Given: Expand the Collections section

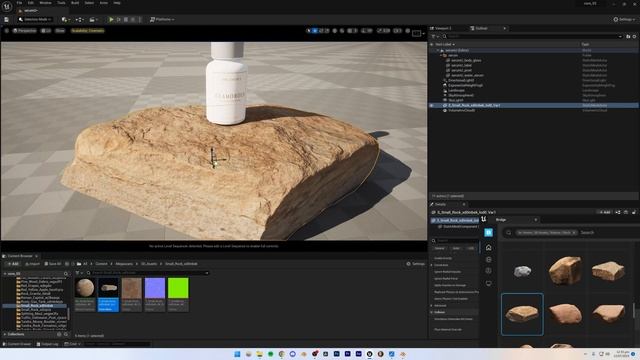Looking at the screenshot, I should coord(4,334).
